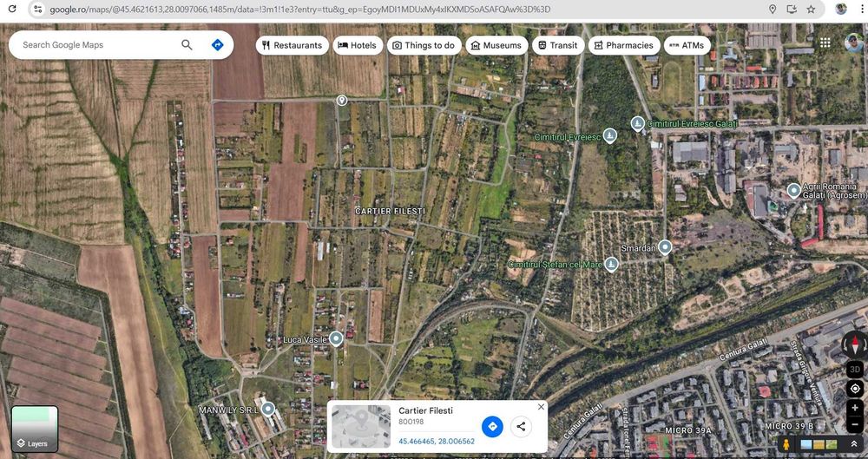868x459 pixels.
Task: Collapse the imagery strip with chevrons
Action: click(854, 444)
